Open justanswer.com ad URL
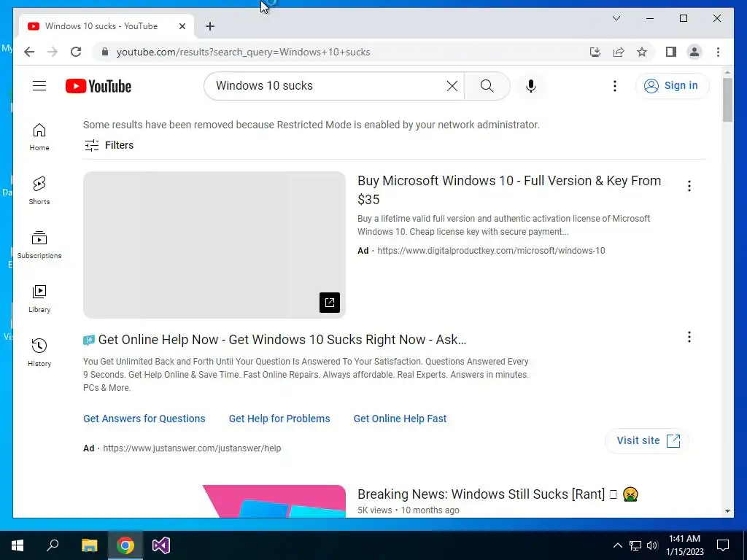Screen dimensions: 747x560 (x=192, y=448)
